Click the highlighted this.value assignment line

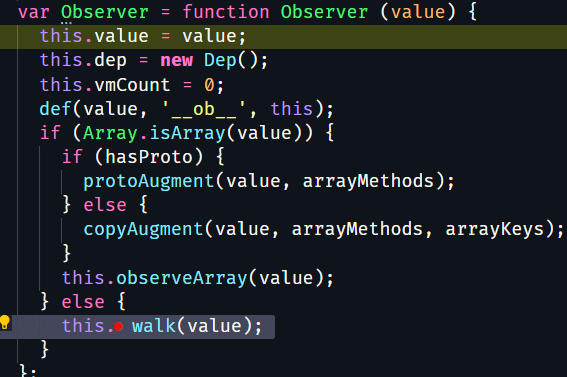pos(284,37)
